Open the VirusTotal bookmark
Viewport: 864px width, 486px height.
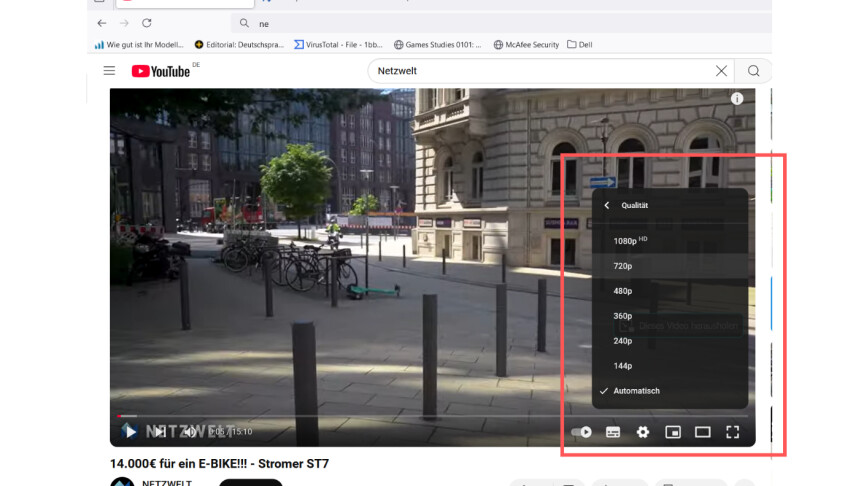tap(338, 45)
